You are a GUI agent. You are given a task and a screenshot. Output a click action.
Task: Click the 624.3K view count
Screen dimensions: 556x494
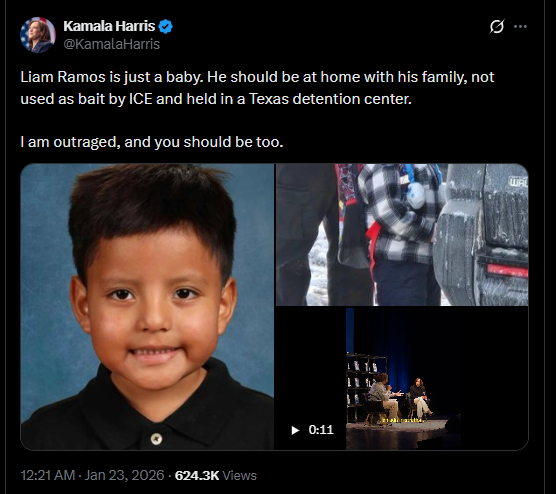197,475
